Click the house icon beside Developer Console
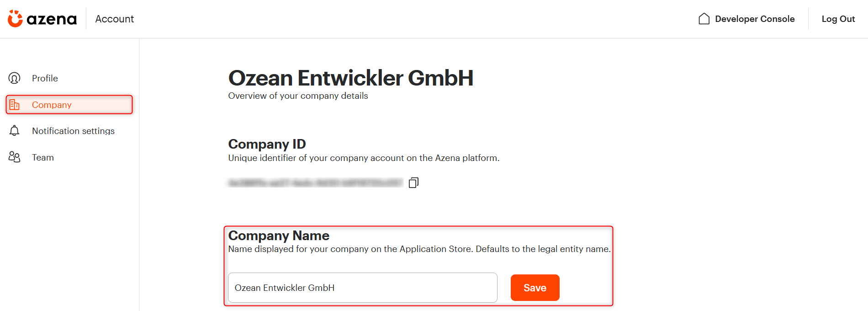Viewport: 868px width, 311px height. coord(704,19)
